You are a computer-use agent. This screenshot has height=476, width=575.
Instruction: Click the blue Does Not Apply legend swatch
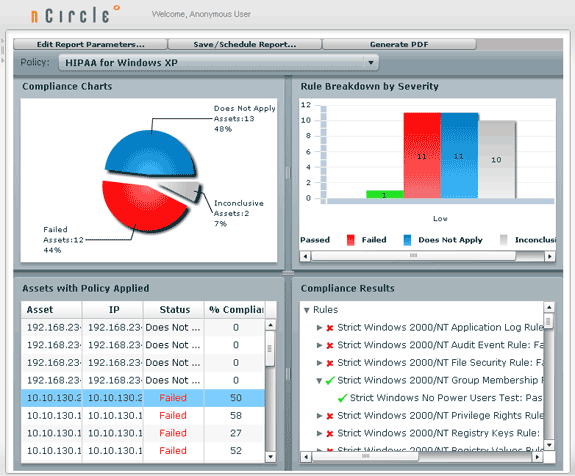pos(407,240)
